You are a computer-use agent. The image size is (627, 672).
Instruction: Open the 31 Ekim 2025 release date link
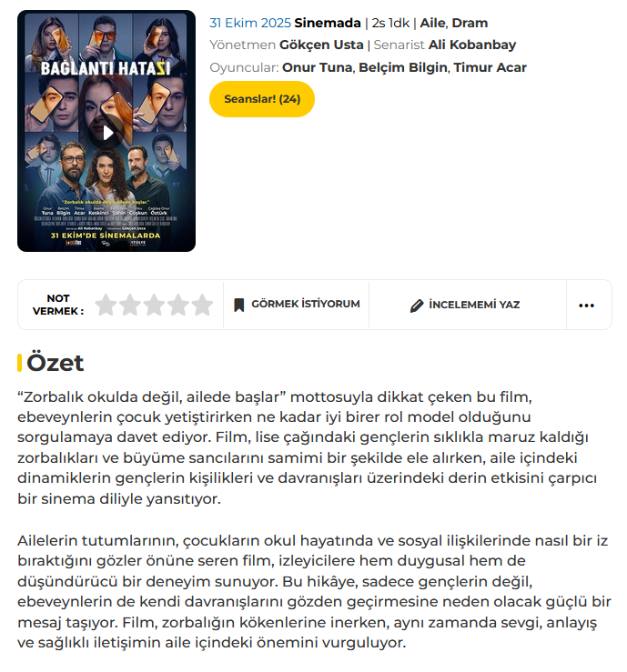(250, 23)
